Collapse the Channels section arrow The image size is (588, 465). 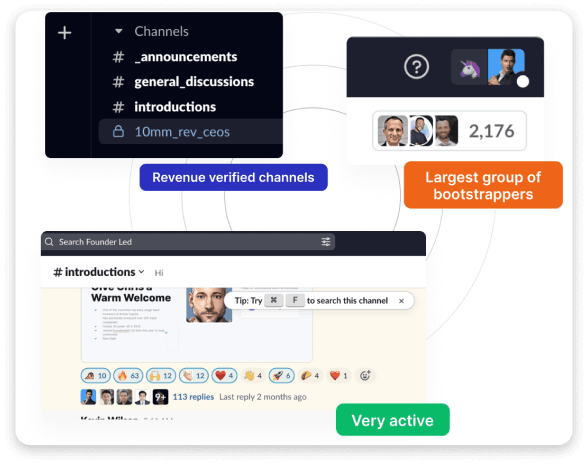[118, 31]
